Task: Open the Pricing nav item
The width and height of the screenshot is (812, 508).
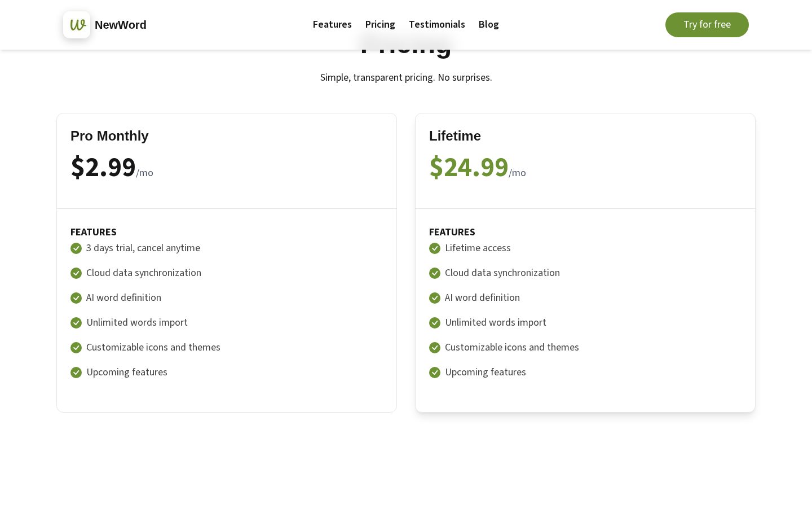Action: 380,24
